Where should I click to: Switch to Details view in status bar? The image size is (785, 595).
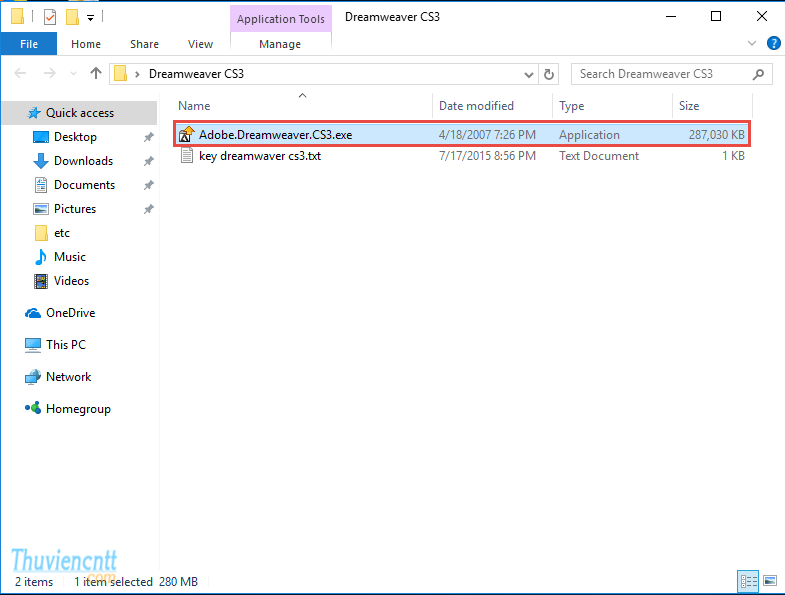tap(748, 581)
